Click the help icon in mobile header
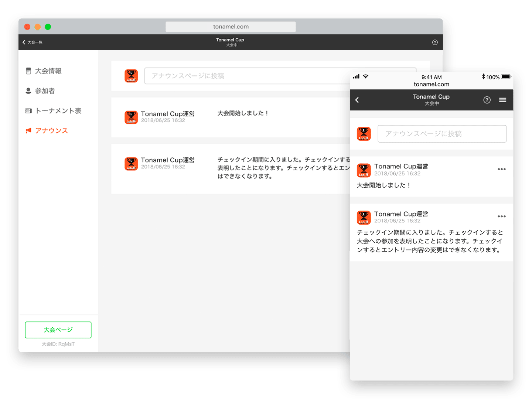The image size is (532, 399). coord(487,100)
